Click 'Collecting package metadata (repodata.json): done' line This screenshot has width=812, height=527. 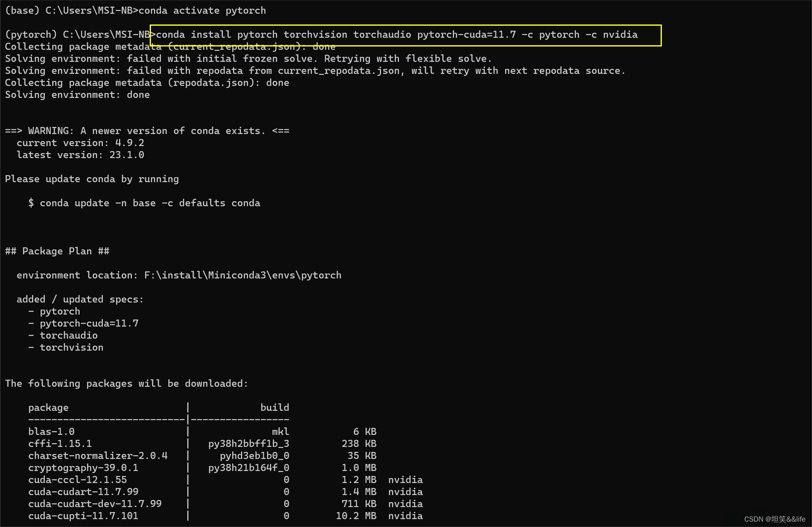pos(147,83)
